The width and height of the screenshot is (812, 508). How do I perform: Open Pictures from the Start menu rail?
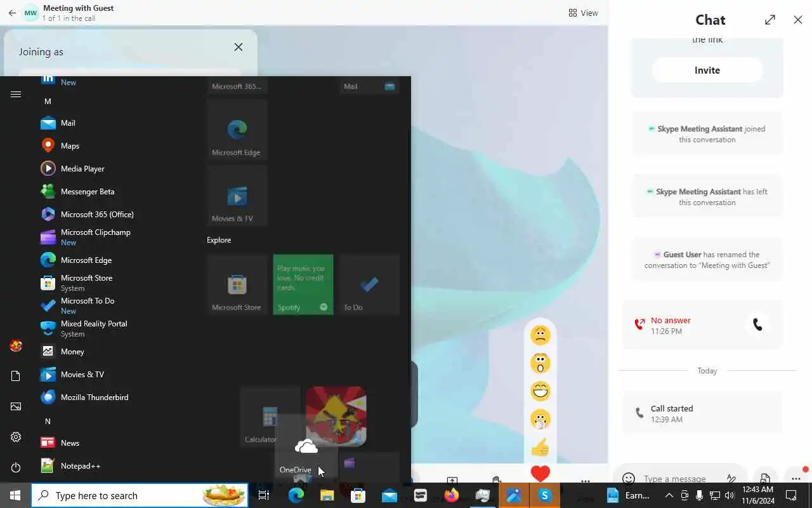tap(16, 406)
